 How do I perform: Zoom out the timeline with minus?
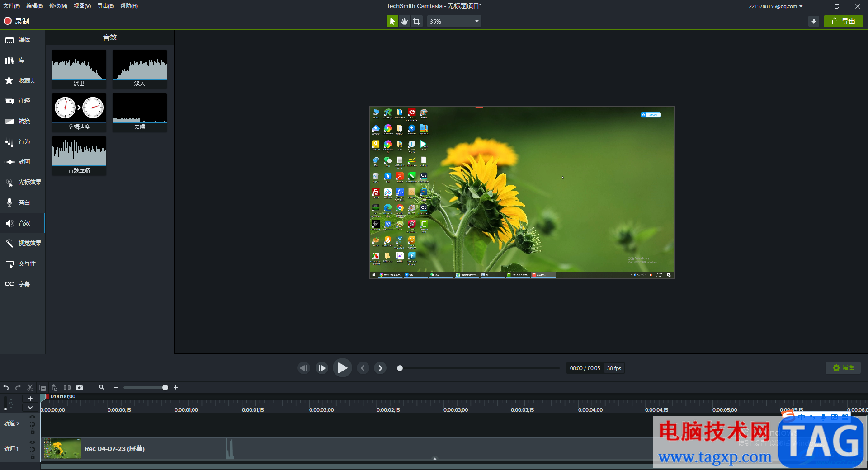[x=116, y=387]
